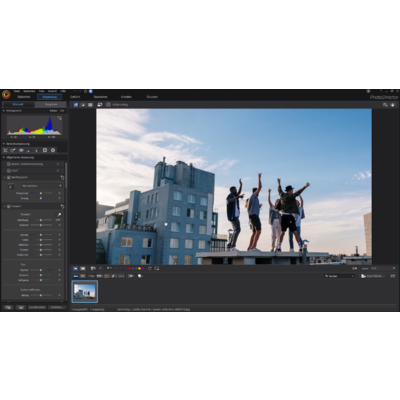The image size is (400, 400).
Task: Collapse the Histogramm section
Action: point(4,111)
